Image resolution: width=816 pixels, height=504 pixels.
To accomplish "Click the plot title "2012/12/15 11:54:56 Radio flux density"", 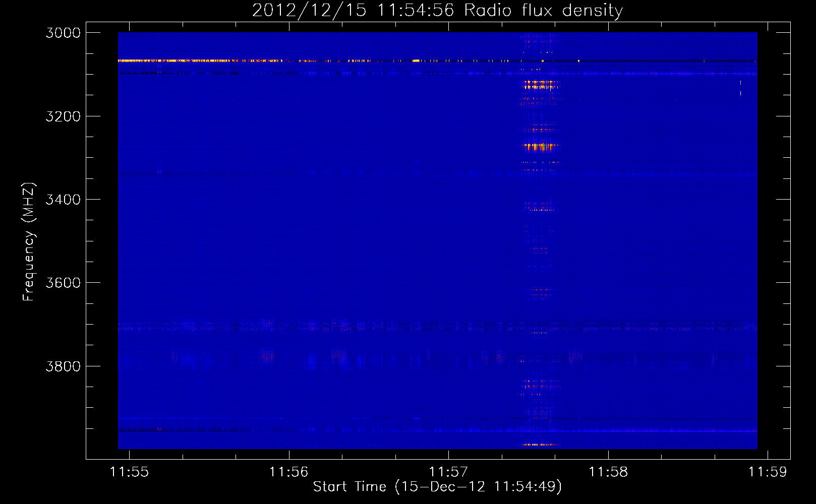I will [x=438, y=10].
